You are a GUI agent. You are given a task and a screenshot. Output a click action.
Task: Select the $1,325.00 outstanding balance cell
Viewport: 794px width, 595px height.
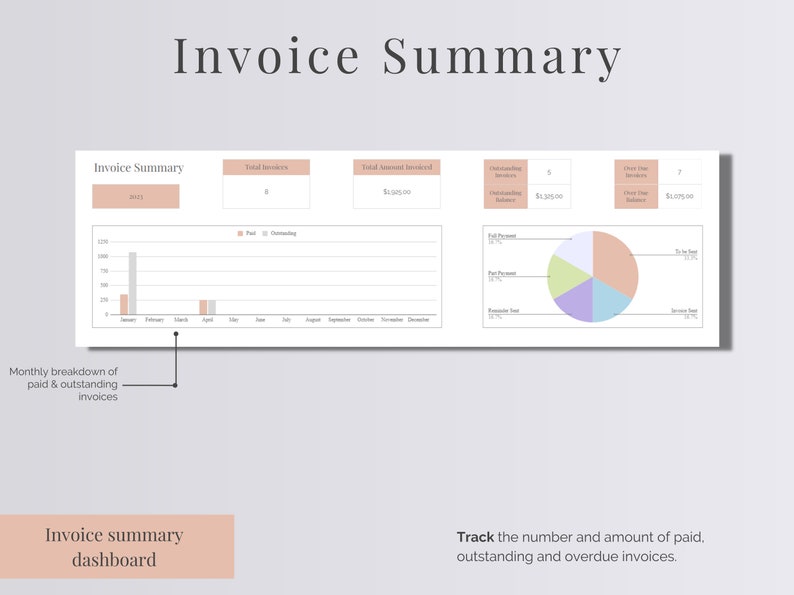click(x=549, y=196)
